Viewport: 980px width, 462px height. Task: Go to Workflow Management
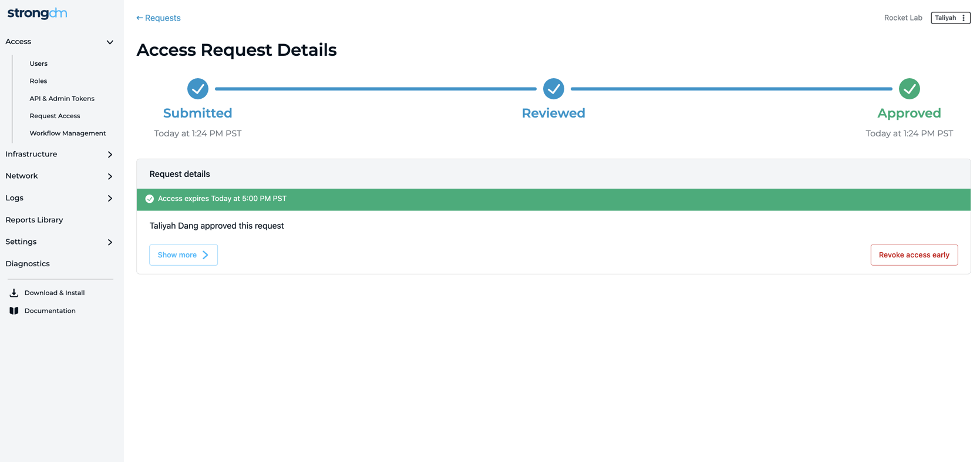click(68, 133)
